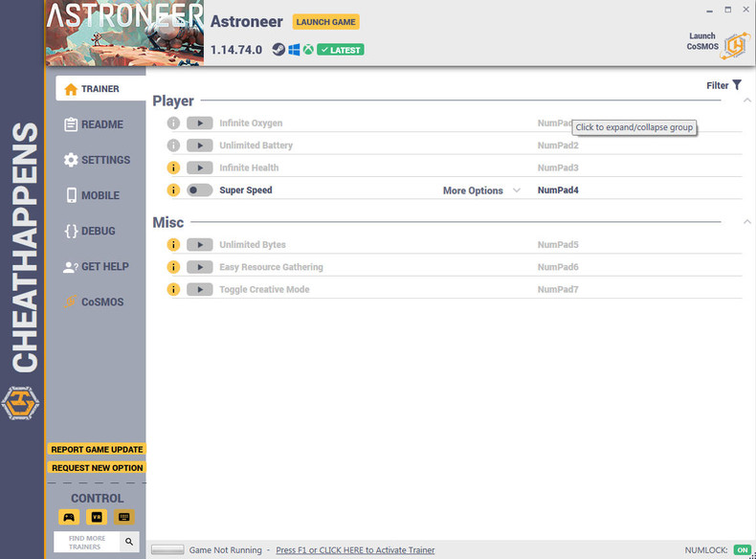Click NumPad5 hotkey for Unlimited Bytes

point(558,244)
